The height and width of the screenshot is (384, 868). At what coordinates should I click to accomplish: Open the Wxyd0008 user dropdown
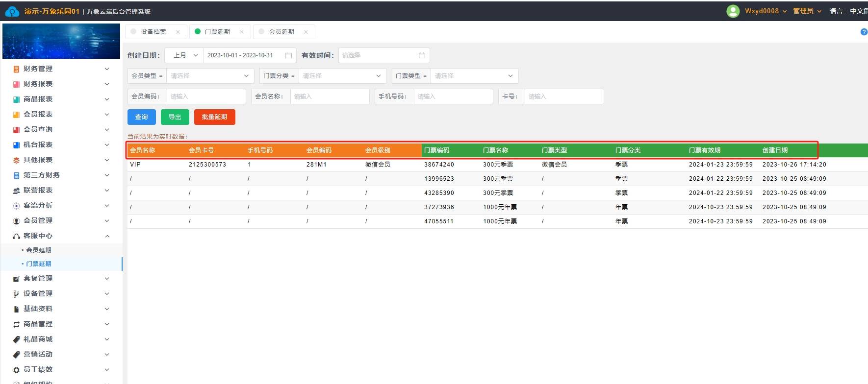(766, 11)
